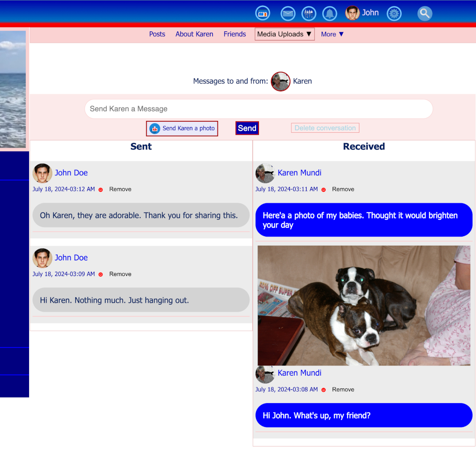476x476 pixels.
Task: Check notifications via the bell icon
Action: click(329, 13)
